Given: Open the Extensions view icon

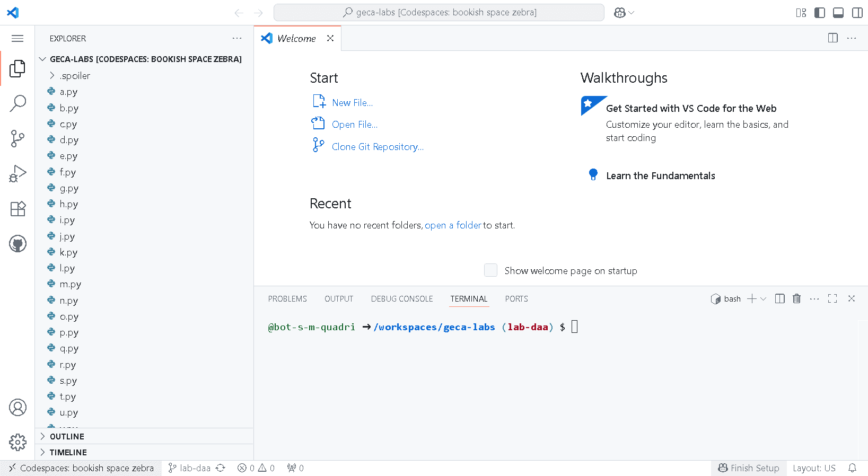Looking at the screenshot, I should (17, 209).
